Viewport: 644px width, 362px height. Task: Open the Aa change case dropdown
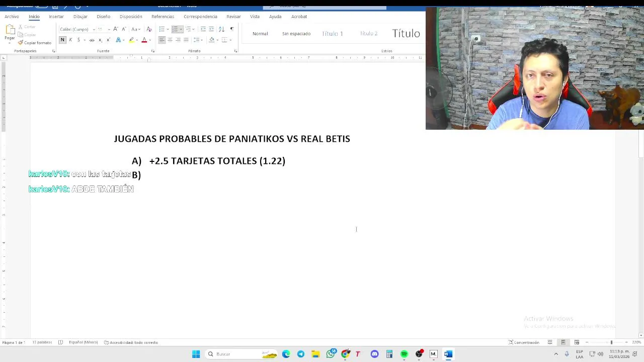(x=136, y=29)
